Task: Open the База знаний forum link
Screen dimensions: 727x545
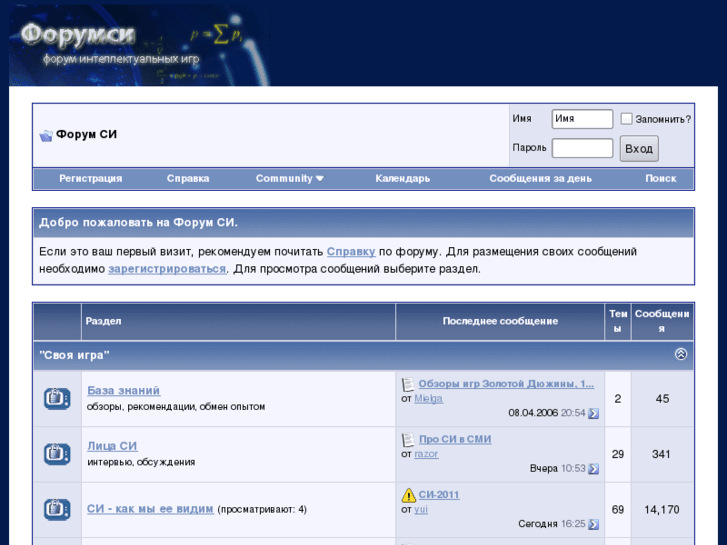Action: click(123, 390)
